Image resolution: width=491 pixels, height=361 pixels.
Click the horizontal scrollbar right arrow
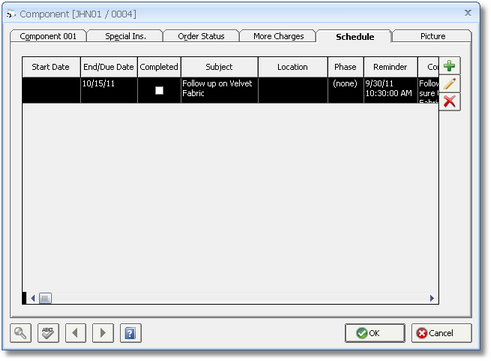click(x=432, y=298)
